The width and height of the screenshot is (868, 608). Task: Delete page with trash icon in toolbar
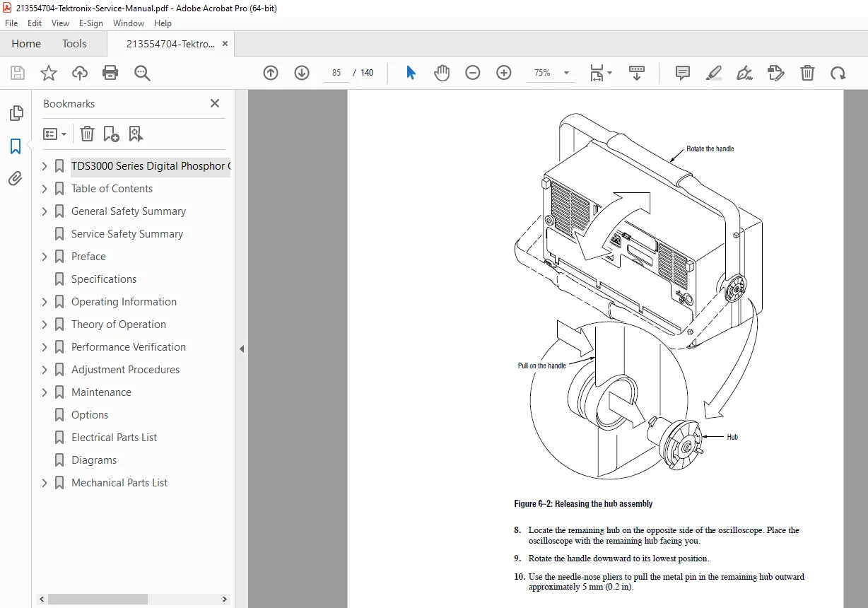click(x=807, y=73)
